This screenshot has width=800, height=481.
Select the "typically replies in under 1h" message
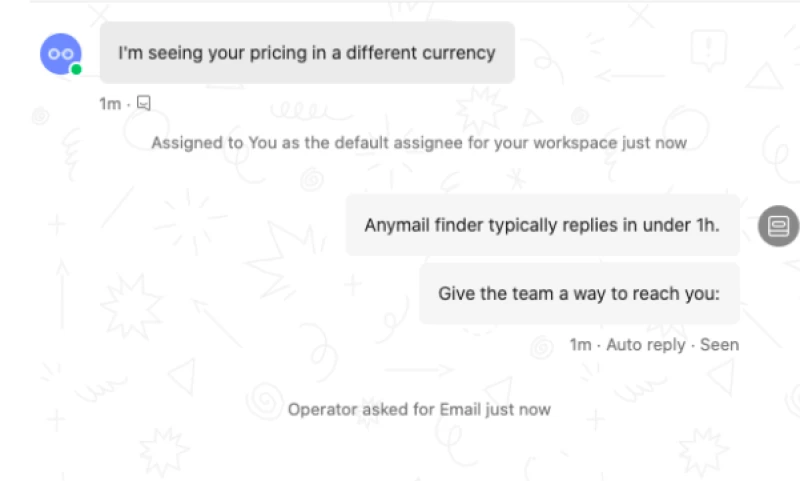click(x=542, y=225)
